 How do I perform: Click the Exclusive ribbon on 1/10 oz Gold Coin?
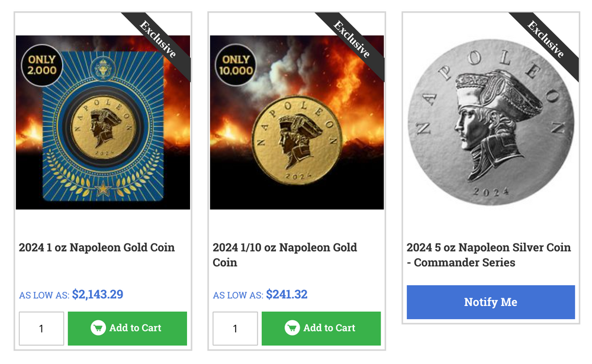352,40
